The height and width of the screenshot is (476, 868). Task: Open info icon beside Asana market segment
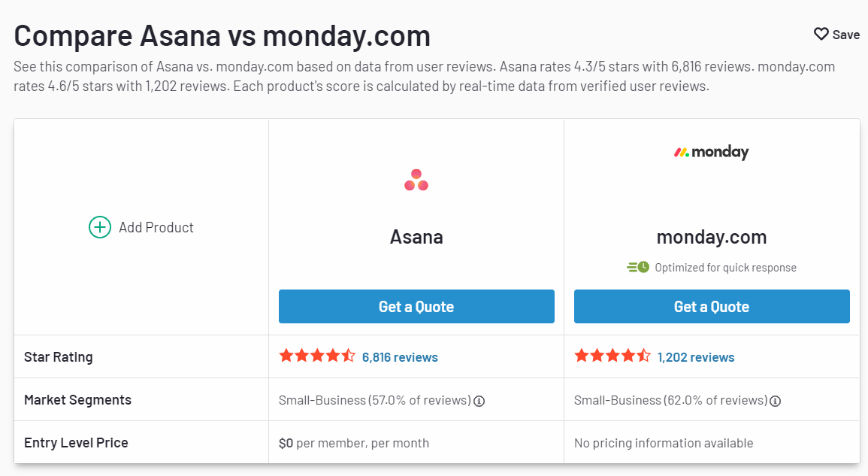479,402
